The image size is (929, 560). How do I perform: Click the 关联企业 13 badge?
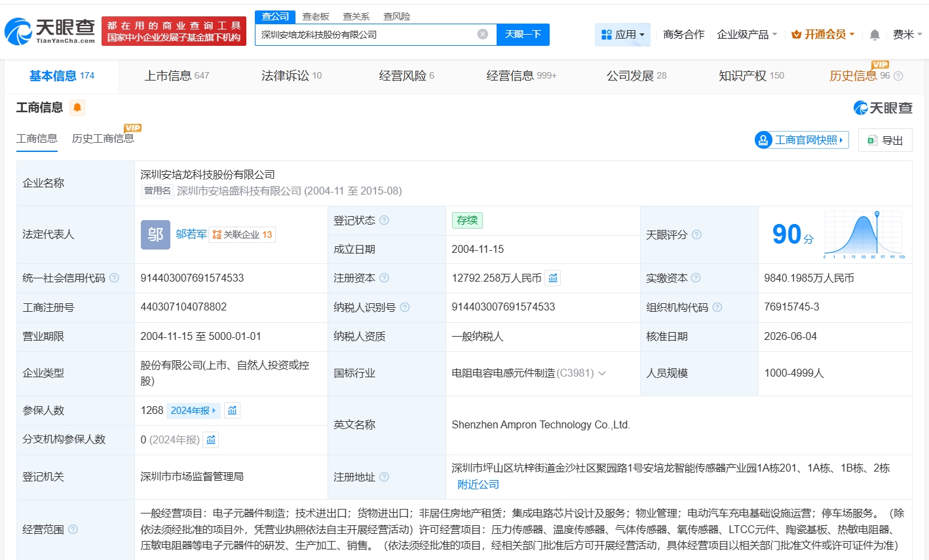click(242, 234)
